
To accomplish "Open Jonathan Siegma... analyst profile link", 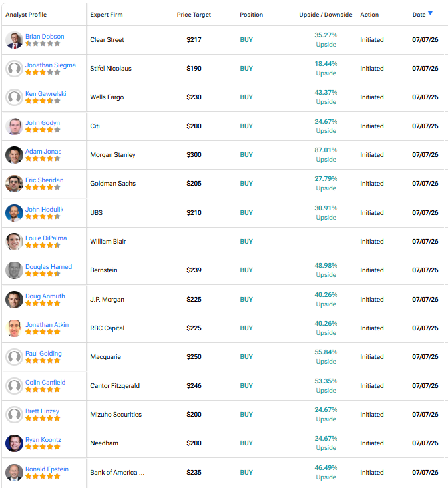I will [x=53, y=65].
